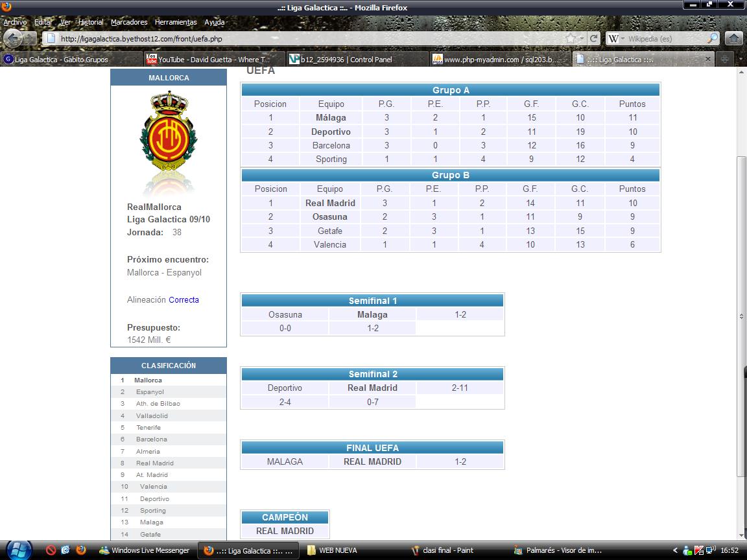Switch to the Gabito Grupos tab
747x560 pixels.
point(71,59)
